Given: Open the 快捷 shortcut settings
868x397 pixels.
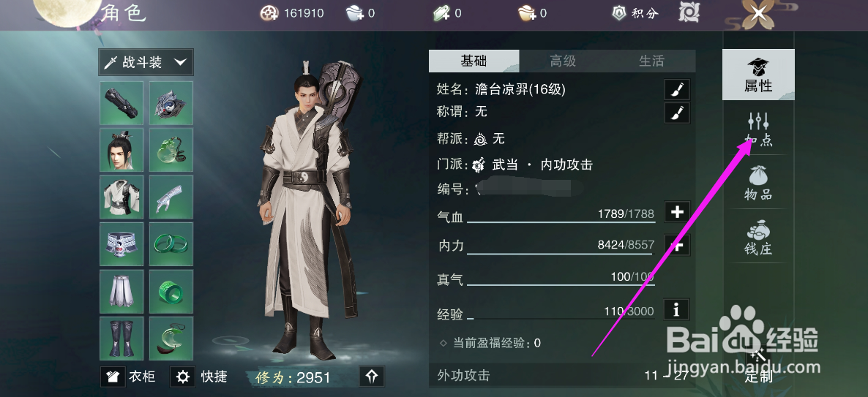Looking at the screenshot, I should [x=199, y=377].
